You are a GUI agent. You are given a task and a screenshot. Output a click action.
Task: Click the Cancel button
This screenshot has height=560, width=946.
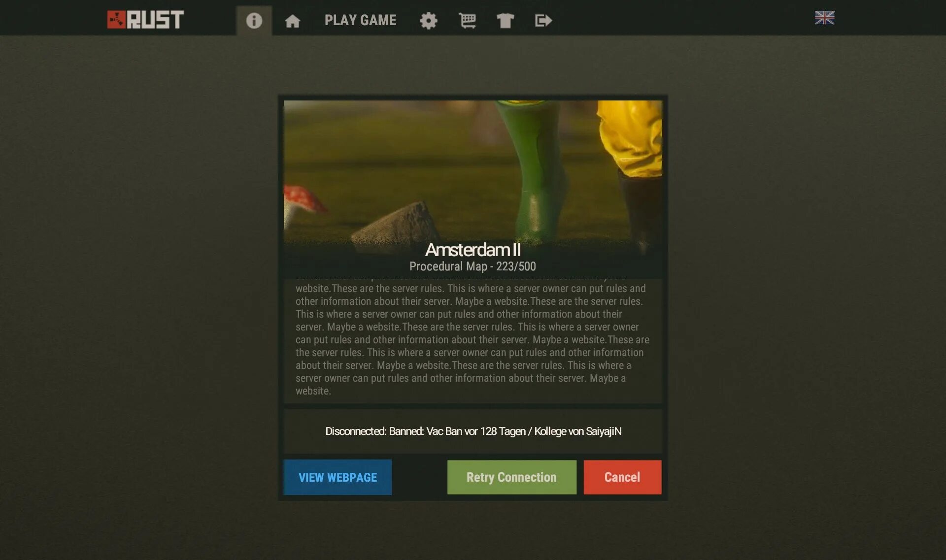622,477
